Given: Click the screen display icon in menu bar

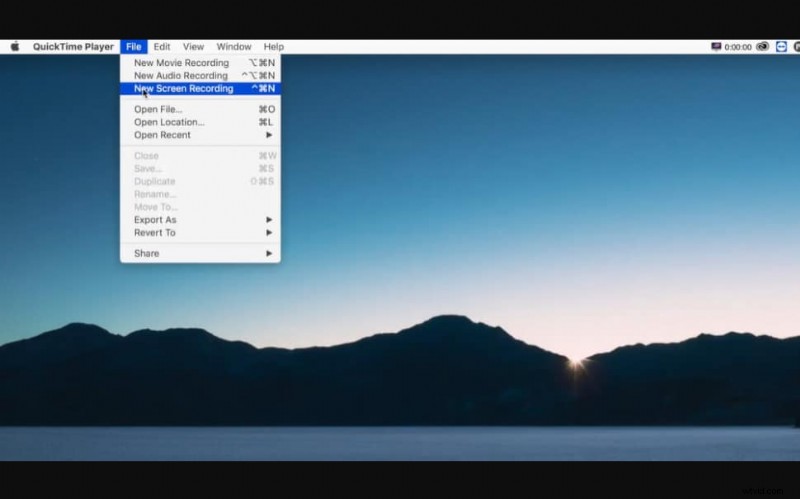Looking at the screenshot, I should tap(716, 46).
